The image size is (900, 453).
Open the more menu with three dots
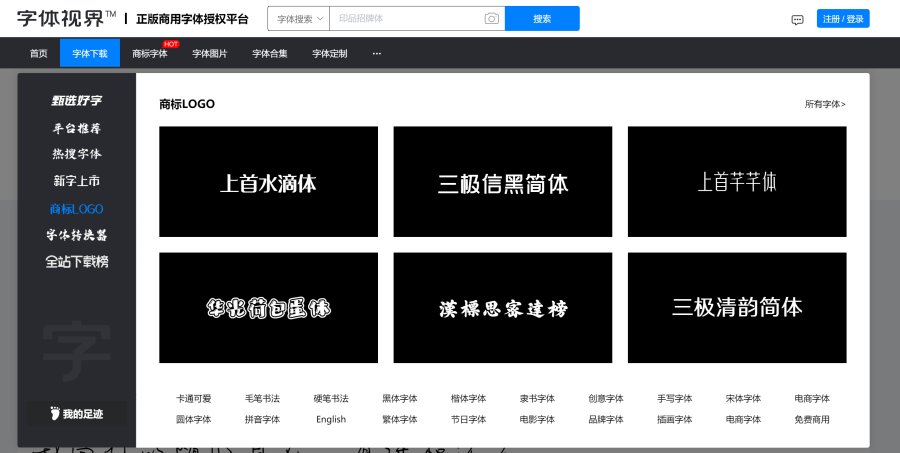[377, 53]
